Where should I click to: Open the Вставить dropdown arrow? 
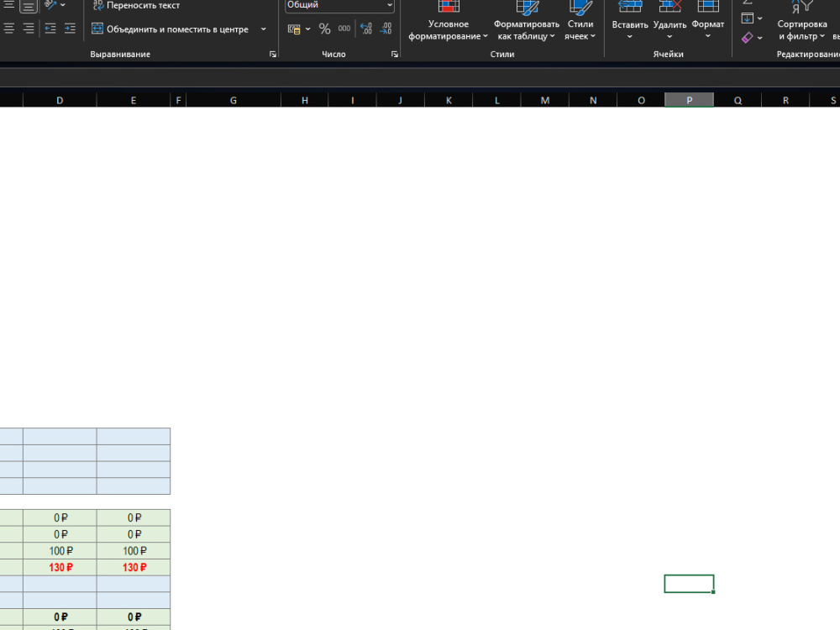[630, 36]
